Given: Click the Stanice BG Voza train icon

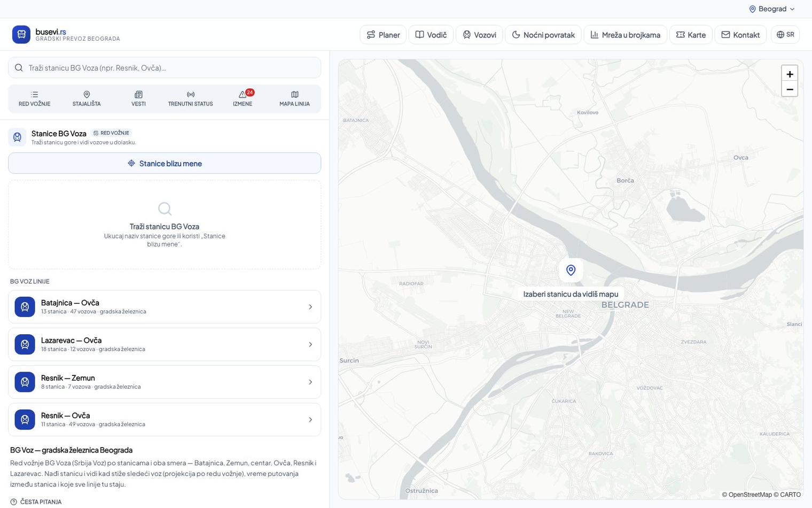Looking at the screenshot, I should 17,137.
